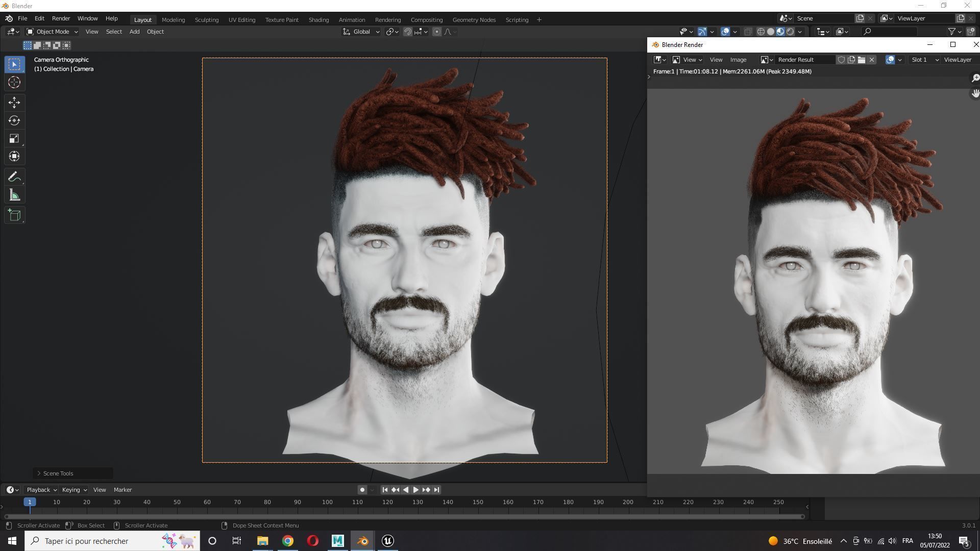Open the Render menu
Image resolution: width=980 pixels, height=551 pixels.
tap(61, 18)
